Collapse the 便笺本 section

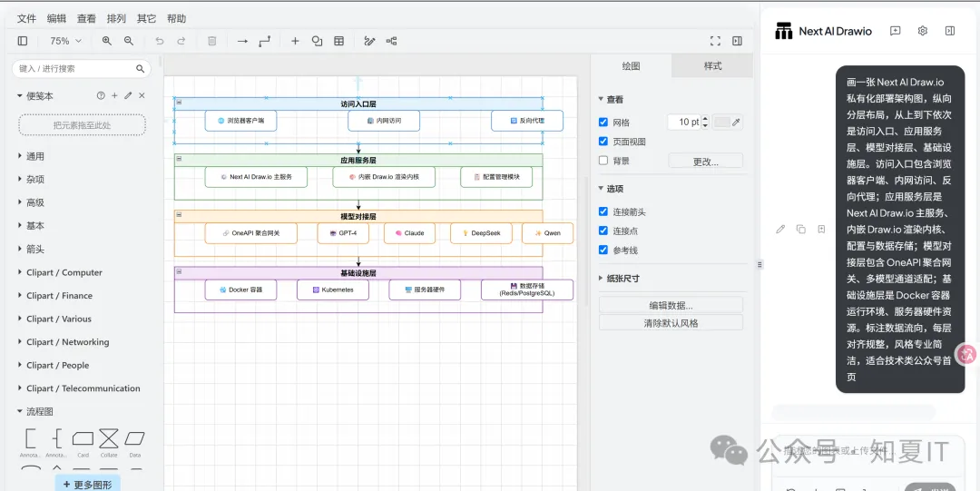(x=35, y=95)
